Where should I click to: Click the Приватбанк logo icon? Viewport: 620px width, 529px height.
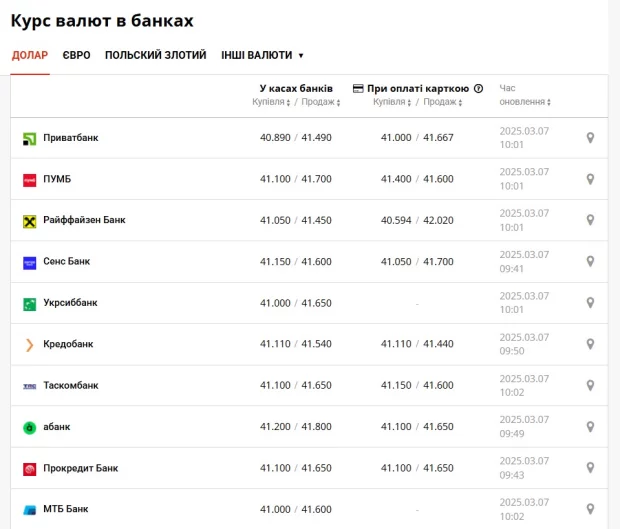click(x=29, y=138)
